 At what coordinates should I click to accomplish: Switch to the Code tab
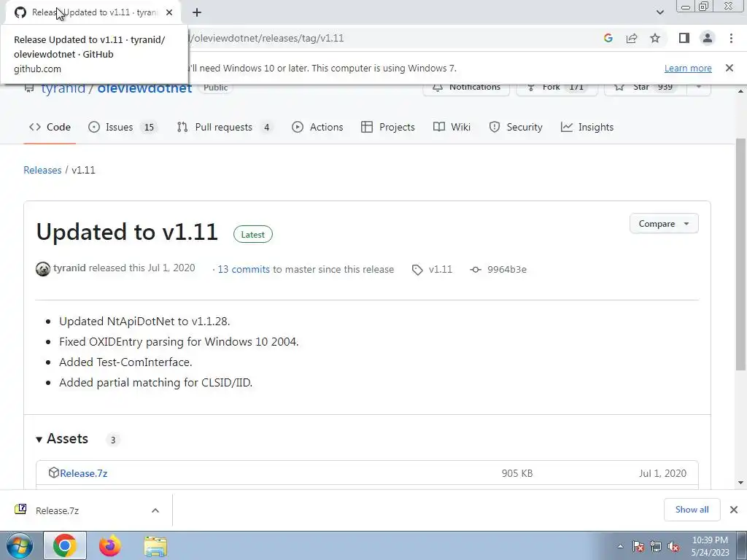click(x=50, y=127)
